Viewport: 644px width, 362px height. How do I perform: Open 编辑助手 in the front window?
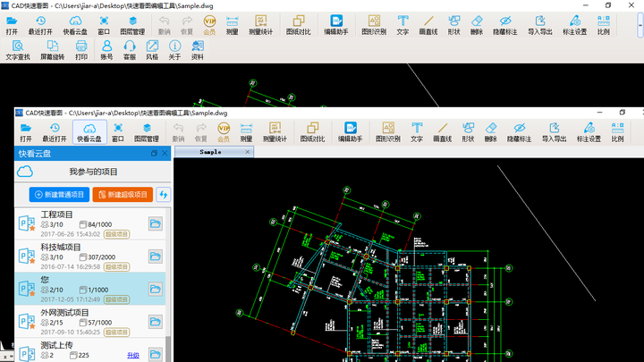tap(351, 132)
